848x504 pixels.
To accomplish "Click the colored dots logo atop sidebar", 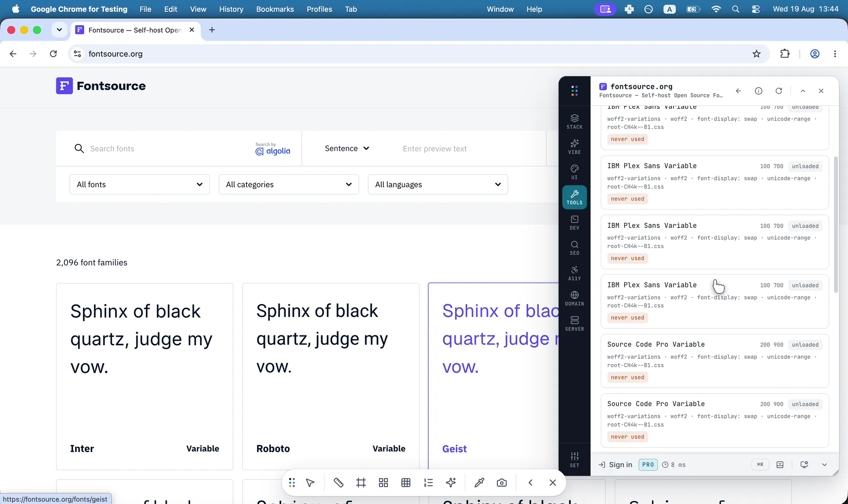I will pyautogui.click(x=574, y=91).
